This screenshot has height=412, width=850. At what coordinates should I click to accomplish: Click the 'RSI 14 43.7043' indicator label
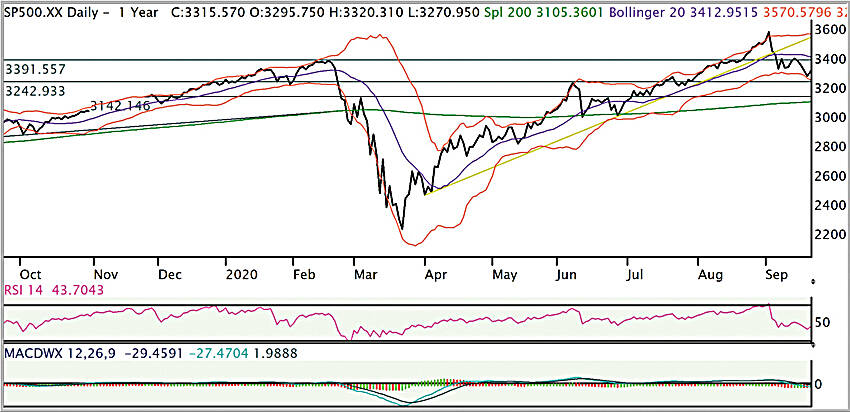(54, 291)
